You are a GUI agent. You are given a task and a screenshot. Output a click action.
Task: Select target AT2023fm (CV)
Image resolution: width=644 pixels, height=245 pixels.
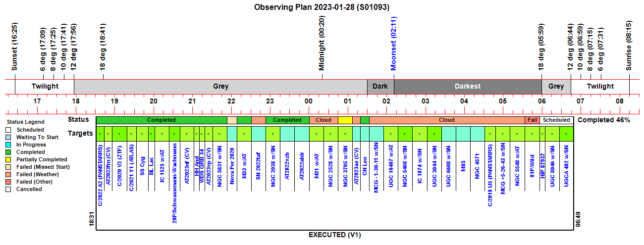tap(108, 165)
